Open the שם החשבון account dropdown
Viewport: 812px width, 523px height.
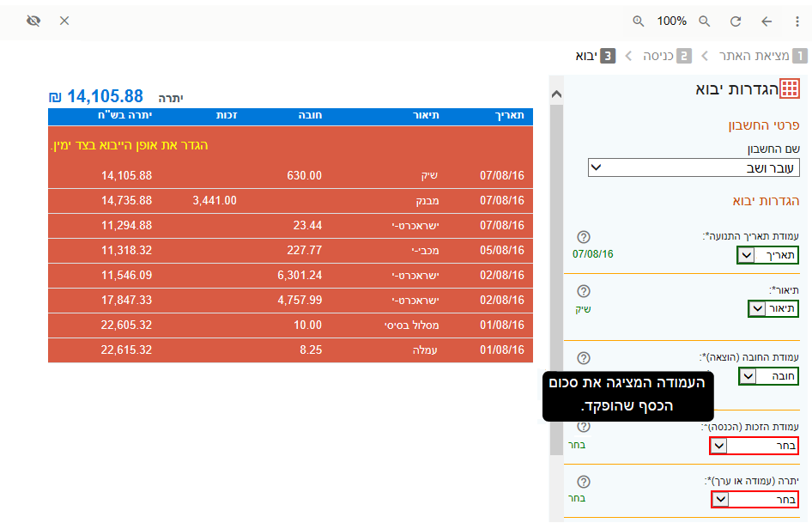tap(693, 167)
